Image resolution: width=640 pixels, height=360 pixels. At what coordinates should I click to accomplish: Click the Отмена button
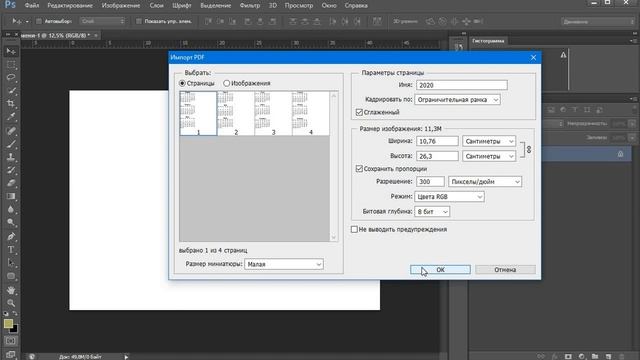pyautogui.click(x=505, y=270)
